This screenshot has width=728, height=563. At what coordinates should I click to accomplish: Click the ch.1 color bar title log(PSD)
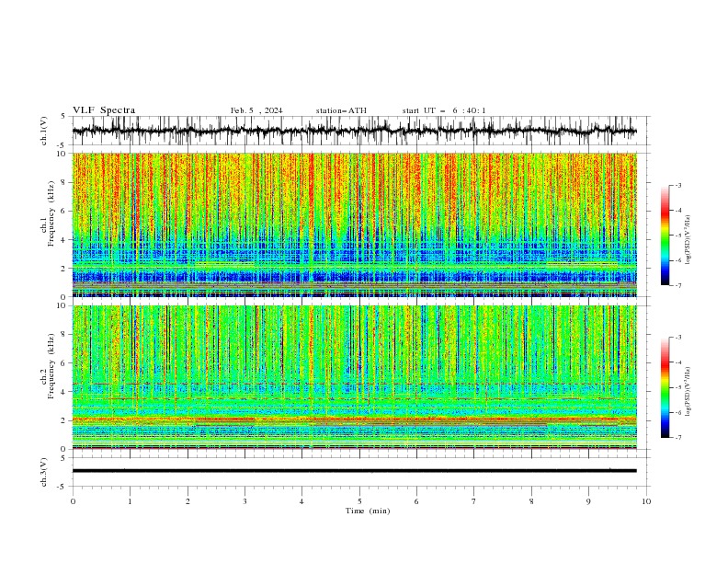(688, 240)
